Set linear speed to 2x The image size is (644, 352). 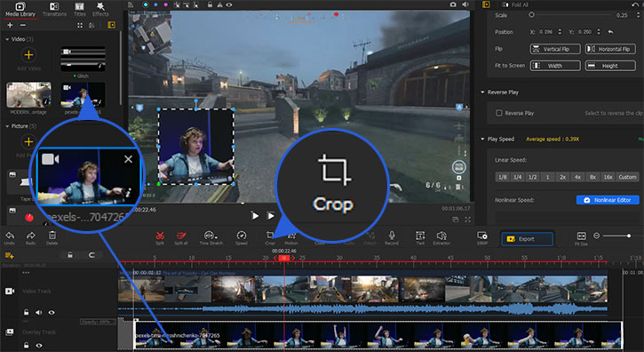[x=562, y=177]
